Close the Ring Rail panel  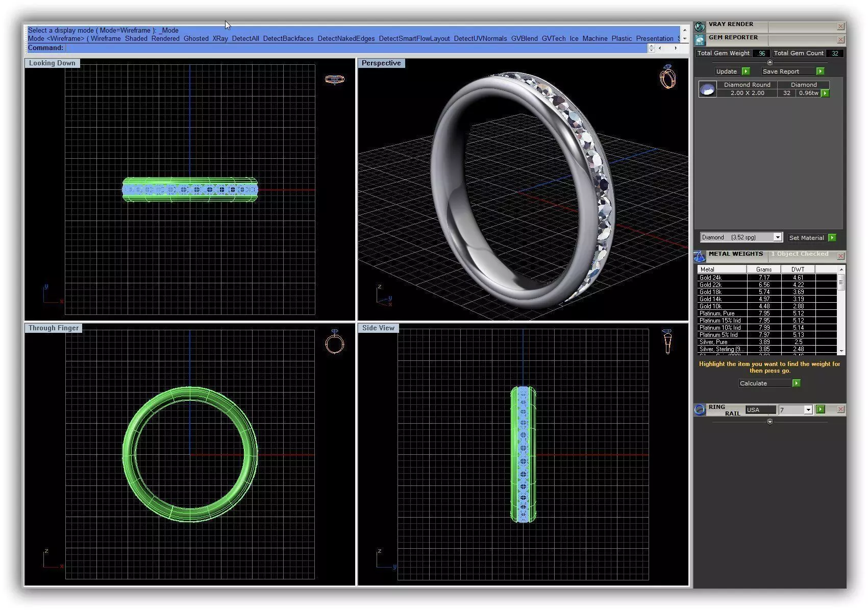pos(840,409)
